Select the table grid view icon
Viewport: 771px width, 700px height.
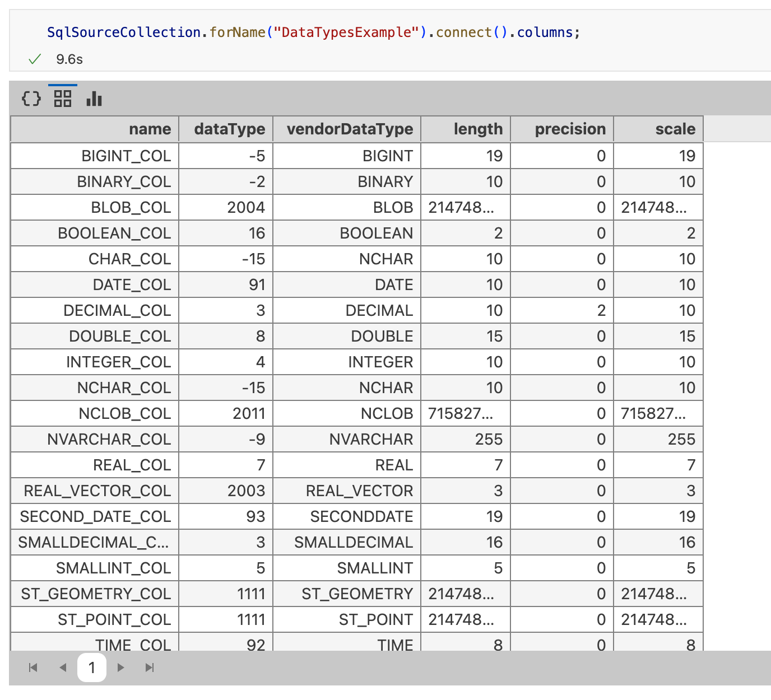point(63,99)
